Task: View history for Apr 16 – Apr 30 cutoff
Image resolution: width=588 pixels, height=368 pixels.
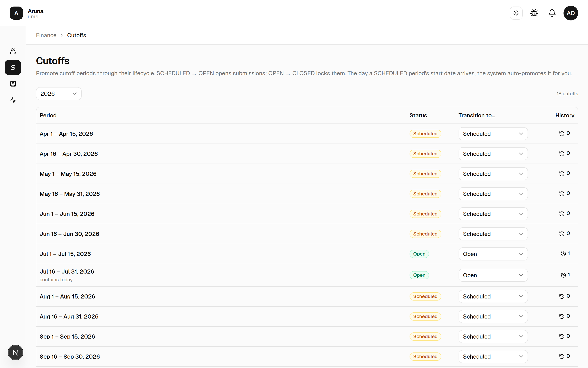Action: [x=565, y=153]
